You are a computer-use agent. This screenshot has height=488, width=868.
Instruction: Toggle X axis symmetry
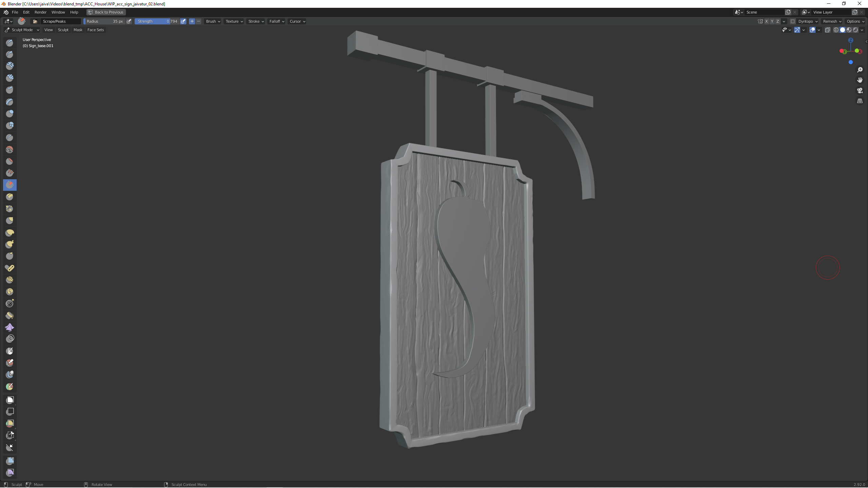click(766, 21)
